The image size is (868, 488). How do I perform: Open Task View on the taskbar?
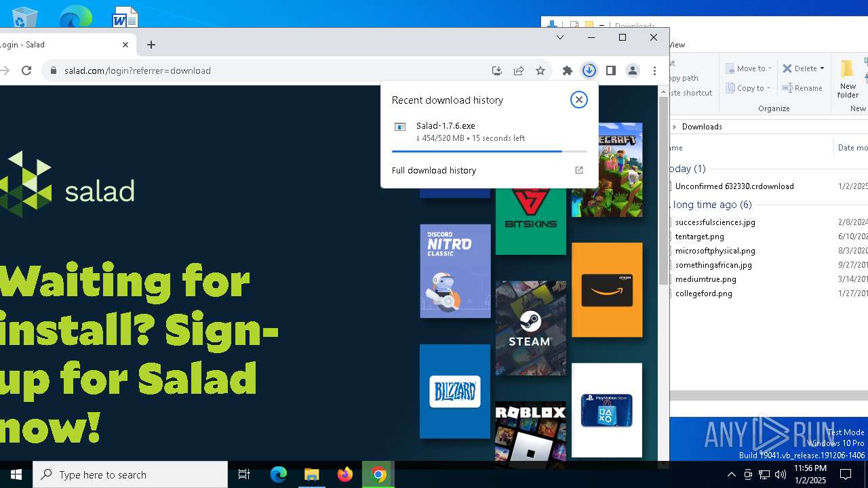click(244, 474)
